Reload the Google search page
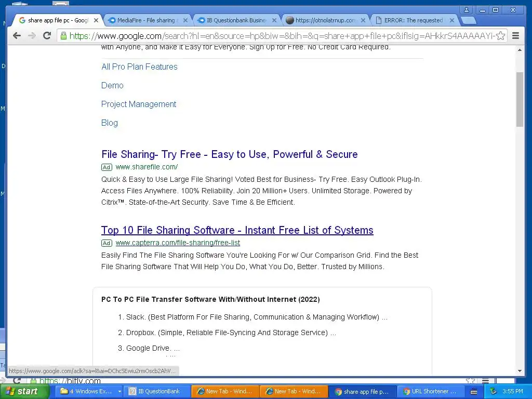This screenshot has height=399, width=532. tap(47, 36)
